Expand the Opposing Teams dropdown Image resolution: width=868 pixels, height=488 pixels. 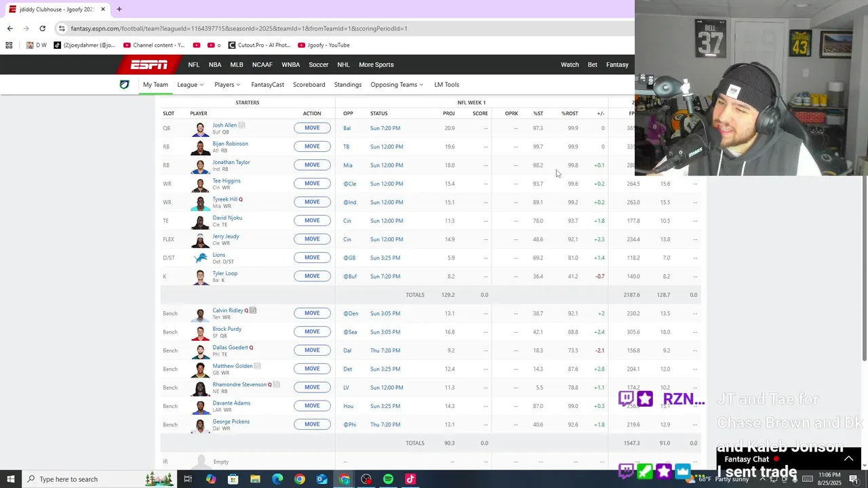click(x=397, y=85)
